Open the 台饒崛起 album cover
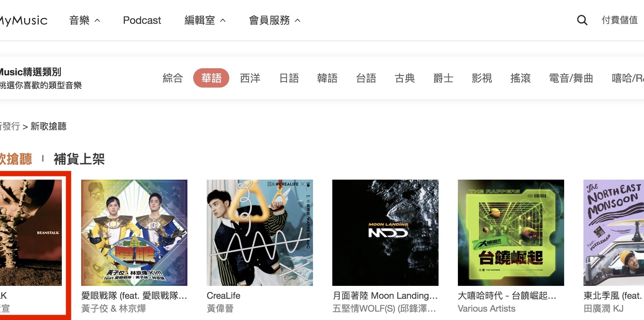Image resolution: width=644 pixels, height=320 pixels. pos(511,233)
